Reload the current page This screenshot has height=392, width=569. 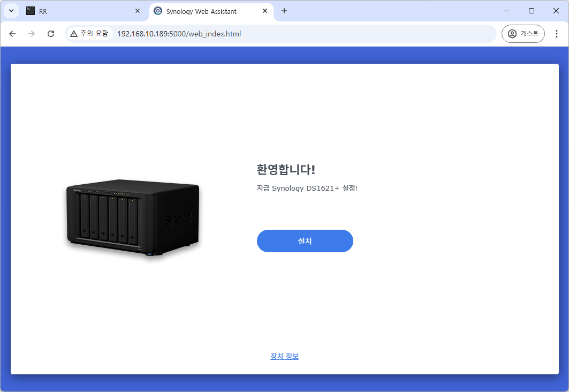pos(51,34)
